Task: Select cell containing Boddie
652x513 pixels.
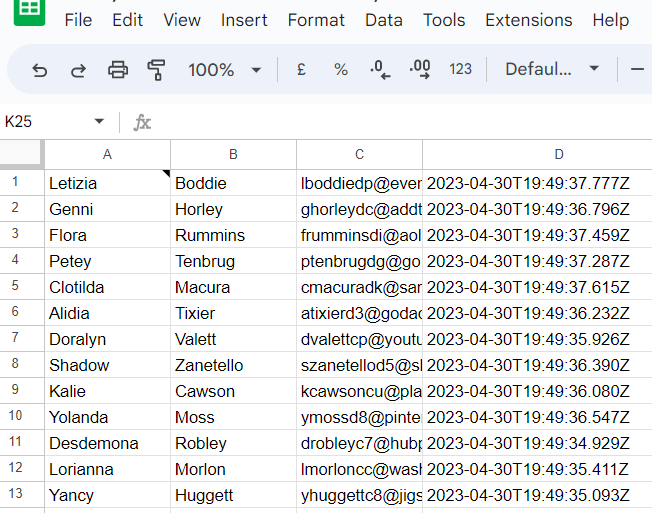Action: click(x=233, y=183)
